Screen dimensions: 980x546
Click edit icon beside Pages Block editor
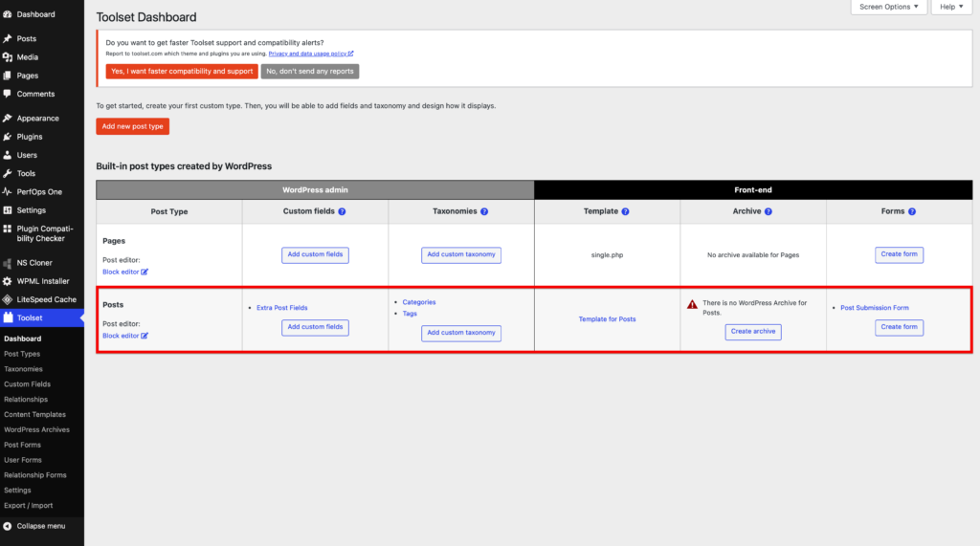point(145,272)
